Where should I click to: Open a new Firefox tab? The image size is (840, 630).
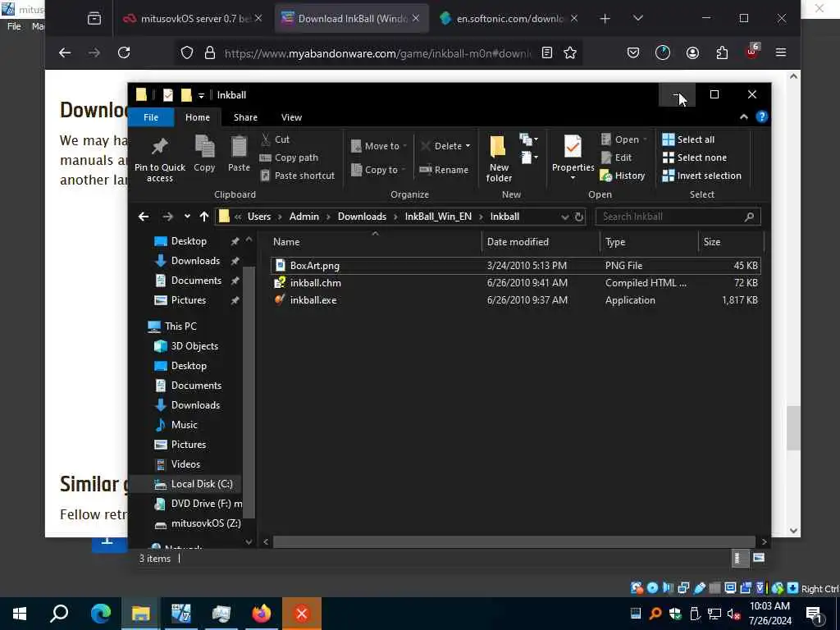[605, 19]
